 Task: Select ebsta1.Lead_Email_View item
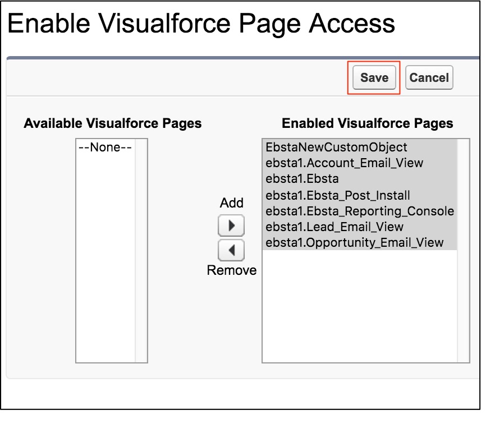pos(335,227)
